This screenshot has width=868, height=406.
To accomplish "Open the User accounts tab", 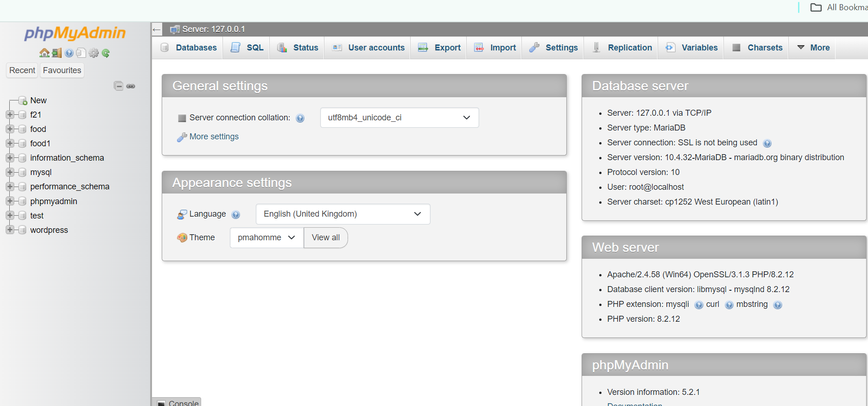I will pyautogui.click(x=368, y=48).
